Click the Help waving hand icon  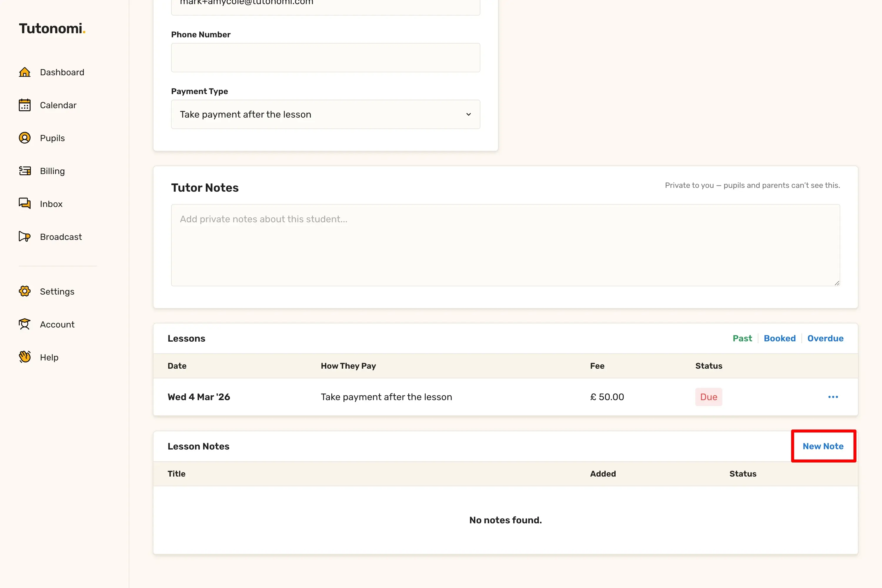(25, 357)
